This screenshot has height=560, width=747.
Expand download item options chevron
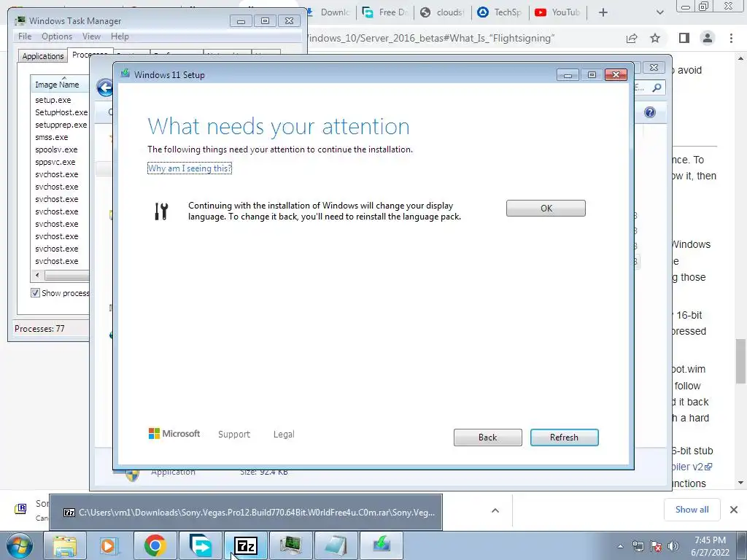pos(495,510)
